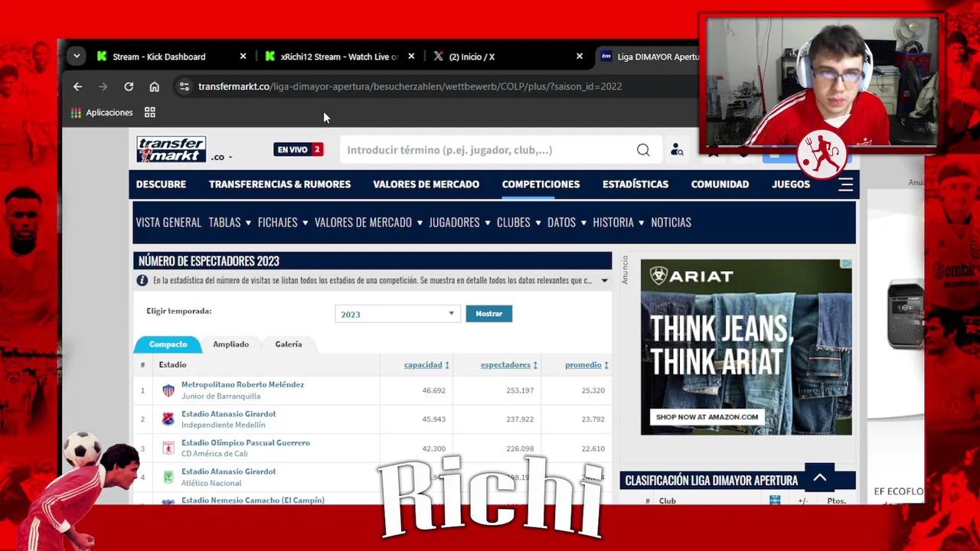Click the Junior de Barranquilla crest icon

pos(168,391)
